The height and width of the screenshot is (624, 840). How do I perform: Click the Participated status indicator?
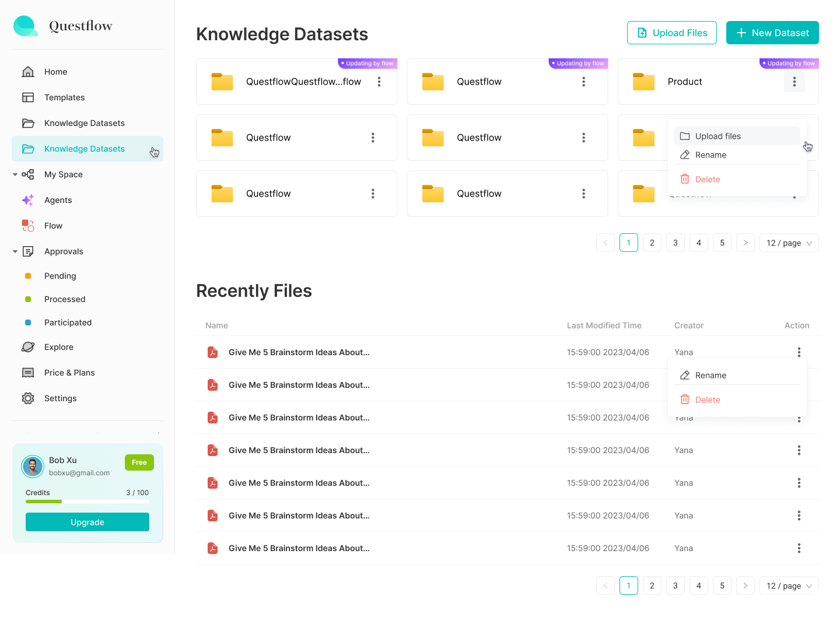(x=27, y=322)
